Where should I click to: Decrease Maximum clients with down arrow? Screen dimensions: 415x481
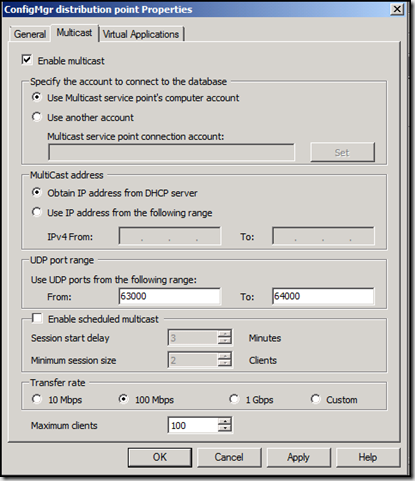point(225,429)
